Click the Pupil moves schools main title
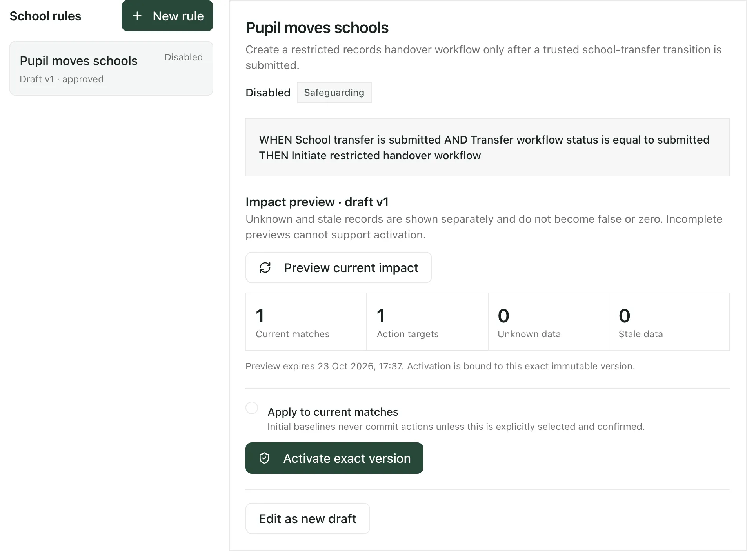 [317, 28]
